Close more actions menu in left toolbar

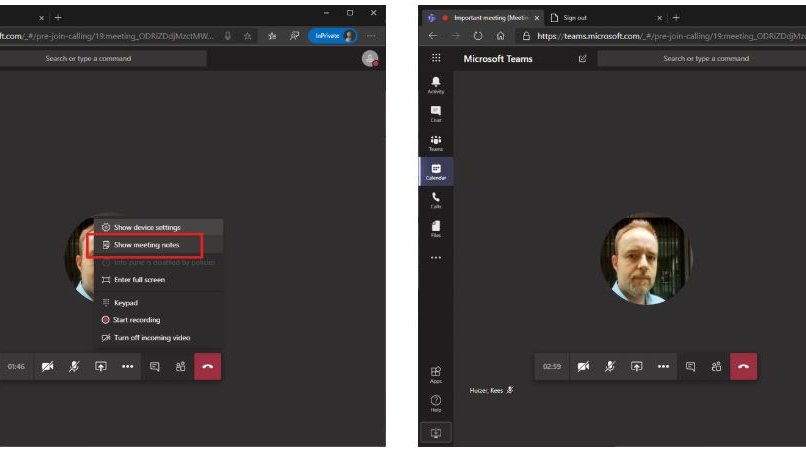[x=127, y=367]
